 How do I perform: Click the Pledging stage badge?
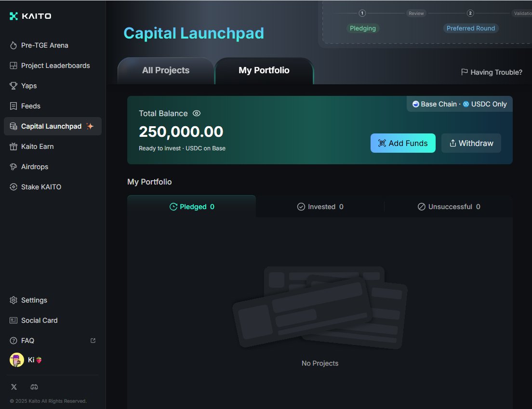tap(363, 28)
